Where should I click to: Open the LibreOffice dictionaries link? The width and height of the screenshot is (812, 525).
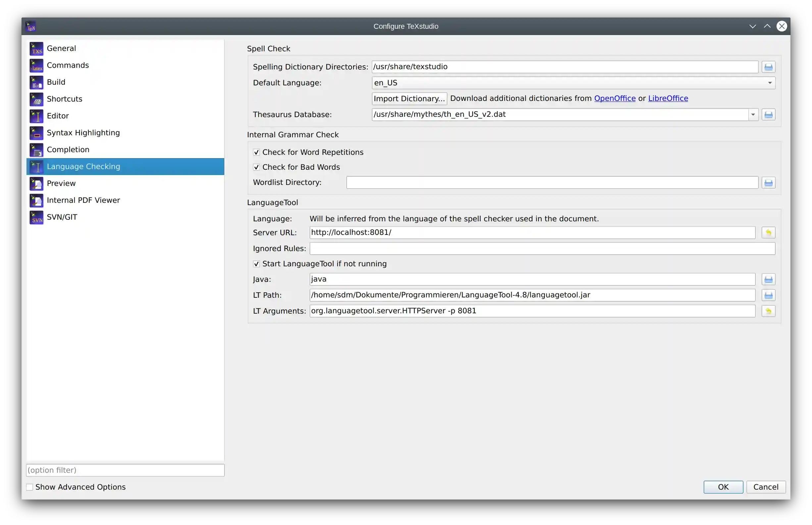[668, 98]
